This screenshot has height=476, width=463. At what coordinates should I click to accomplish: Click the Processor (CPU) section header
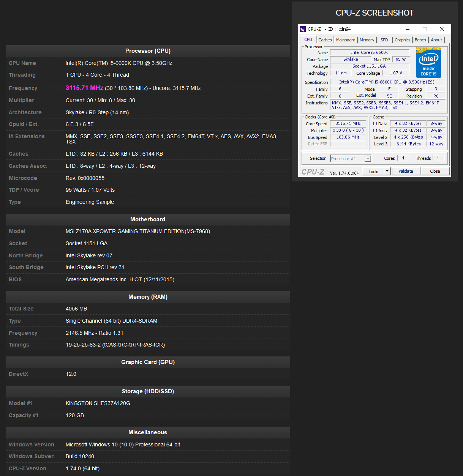148,51
